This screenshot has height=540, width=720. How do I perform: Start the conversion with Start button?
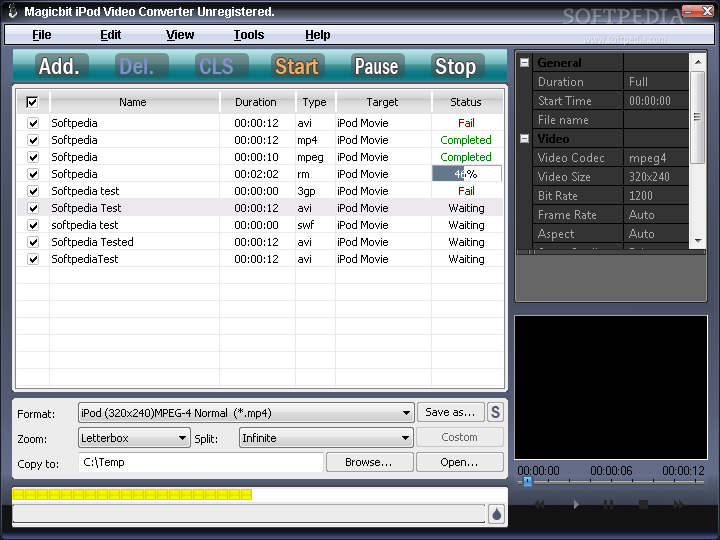point(298,66)
